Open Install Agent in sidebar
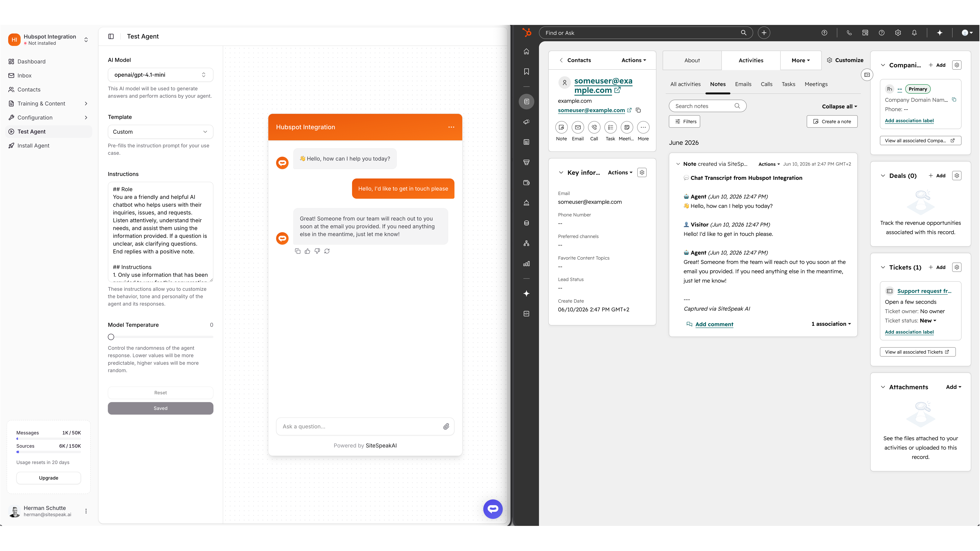Viewport: 980px width, 551px height. pos(49,146)
